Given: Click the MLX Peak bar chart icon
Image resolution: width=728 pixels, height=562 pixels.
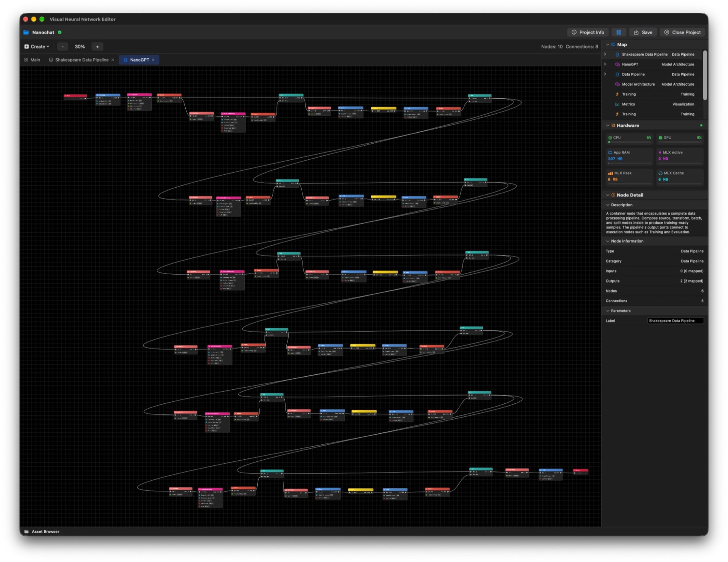Looking at the screenshot, I should click(610, 173).
